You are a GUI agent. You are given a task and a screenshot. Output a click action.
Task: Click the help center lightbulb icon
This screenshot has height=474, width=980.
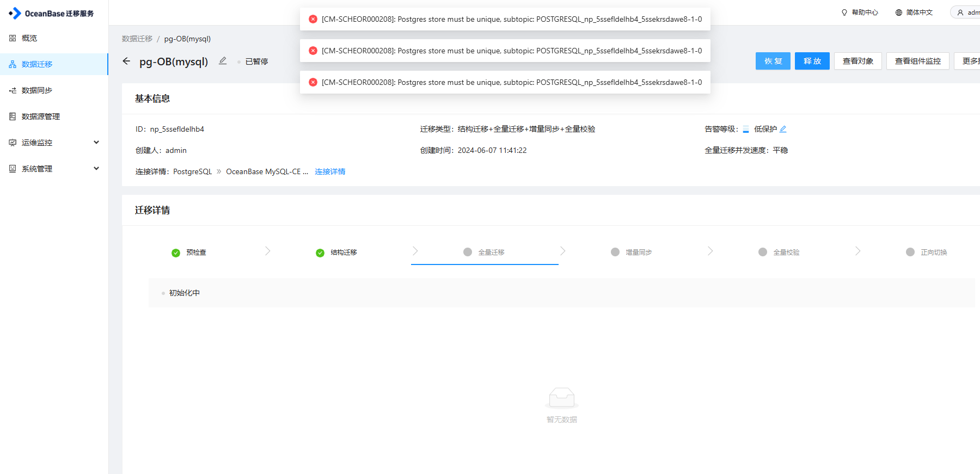pyautogui.click(x=844, y=13)
